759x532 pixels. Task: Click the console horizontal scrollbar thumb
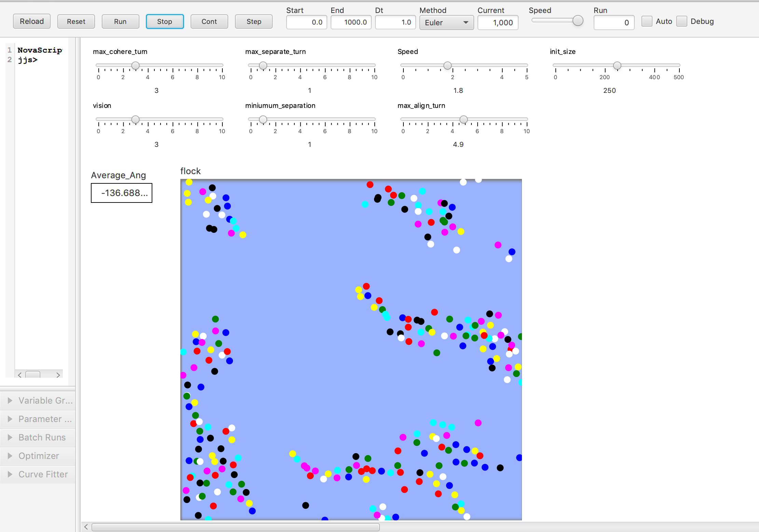coord(33,375)
